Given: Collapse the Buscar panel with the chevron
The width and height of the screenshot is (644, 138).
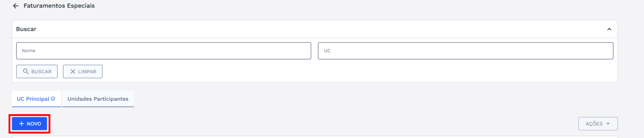Looking at the screenshot, I should (x=609, y=29).
